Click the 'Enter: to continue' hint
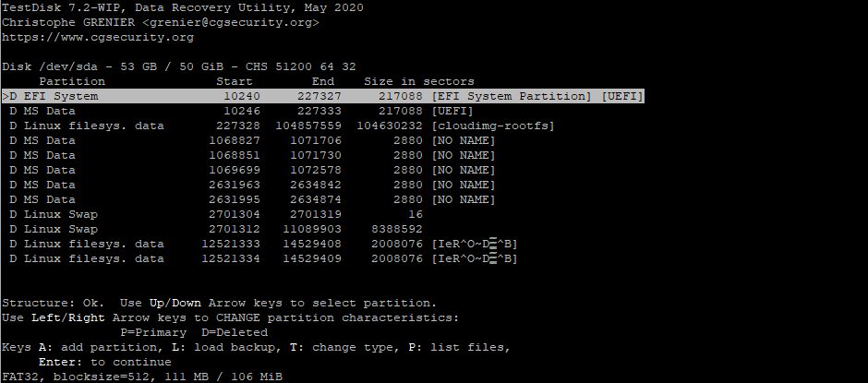This screenshot has height=383, width=868. [x=105, y=362]
